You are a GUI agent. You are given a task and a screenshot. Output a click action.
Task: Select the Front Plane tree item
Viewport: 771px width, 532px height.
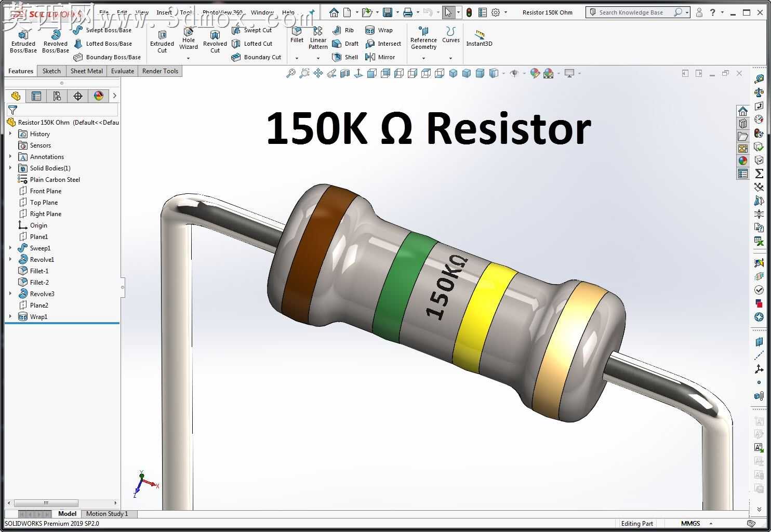click(39, 191)
